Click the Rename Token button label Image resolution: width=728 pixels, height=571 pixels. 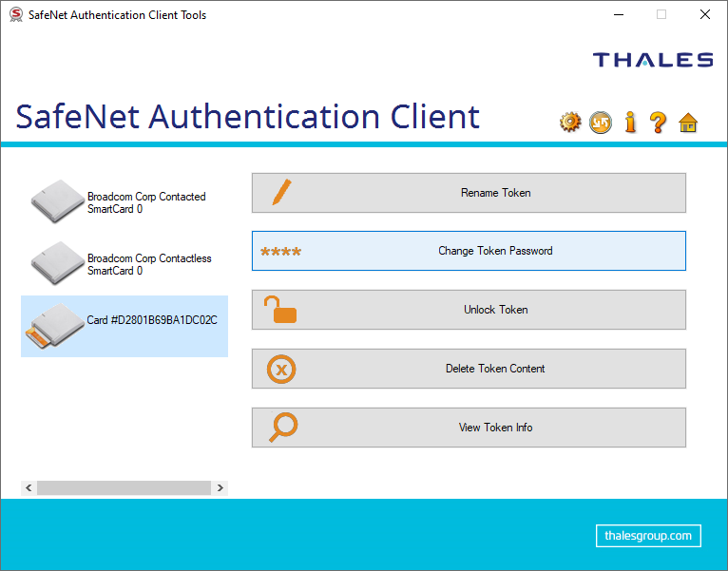tap(495, 193)
